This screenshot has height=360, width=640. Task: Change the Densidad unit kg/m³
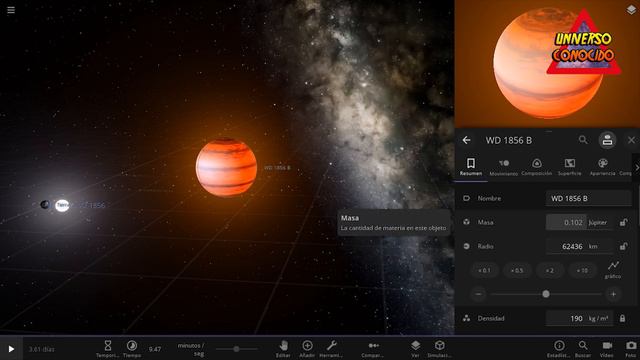click(598, 318)
